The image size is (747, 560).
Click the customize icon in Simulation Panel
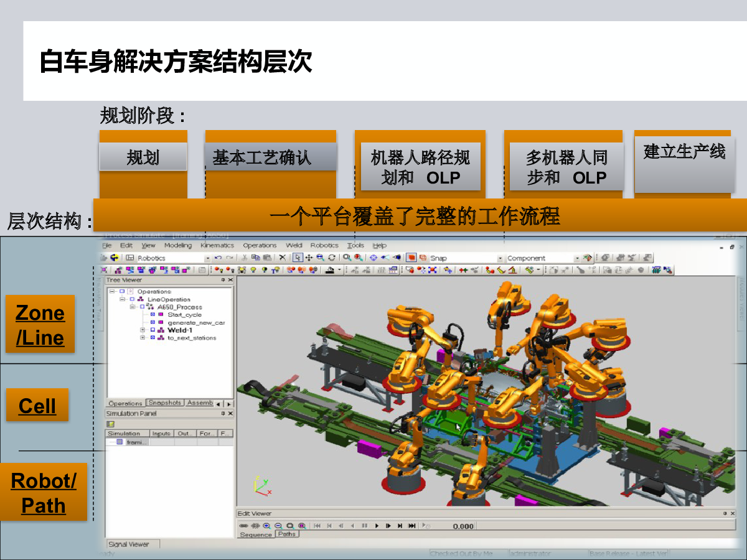point(111,424)
